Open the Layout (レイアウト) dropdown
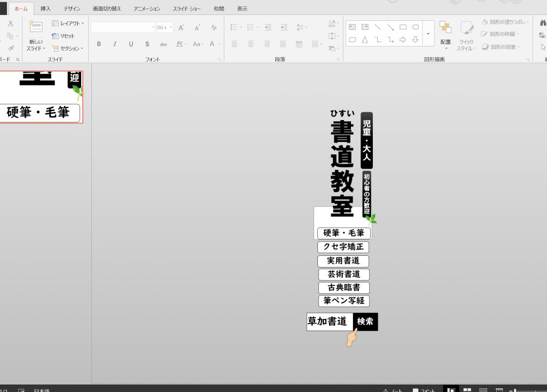Image resolution: width=547 pixels, height=392 pixels. pos(68,23)
